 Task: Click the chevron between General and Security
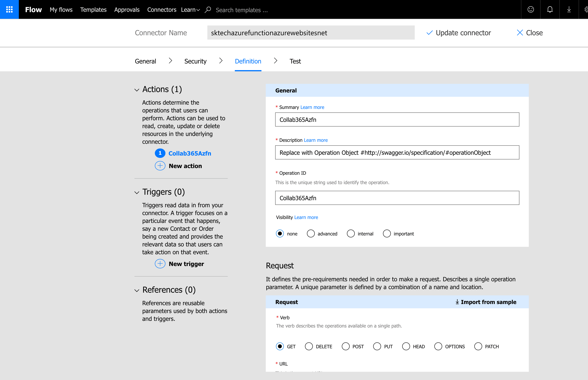pyautogui.click(x=170, y=61)
